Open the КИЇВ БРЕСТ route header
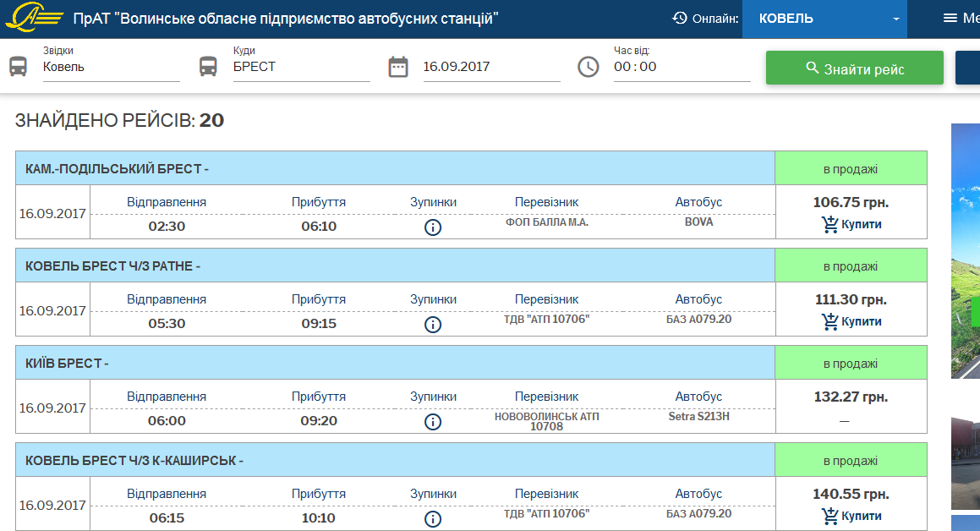This screenshot has width=980, height=531. pos(395,364)
